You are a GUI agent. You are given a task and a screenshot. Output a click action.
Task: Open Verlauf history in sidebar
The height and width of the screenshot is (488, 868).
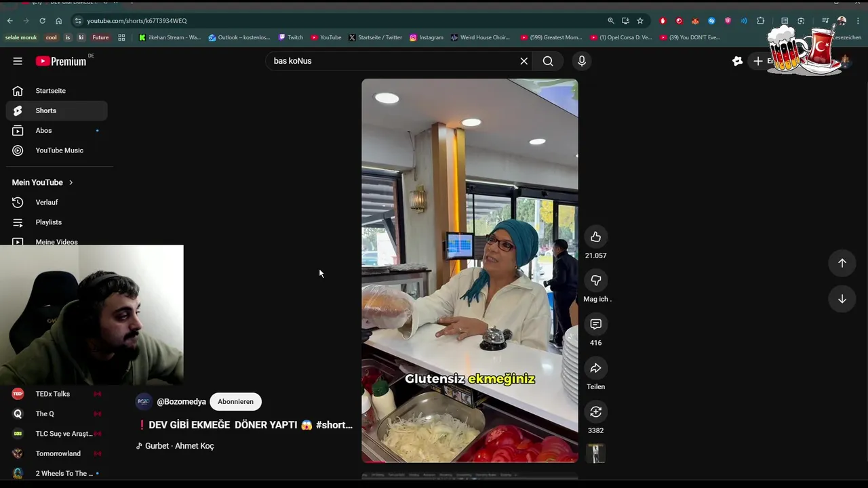click(57, 202)
